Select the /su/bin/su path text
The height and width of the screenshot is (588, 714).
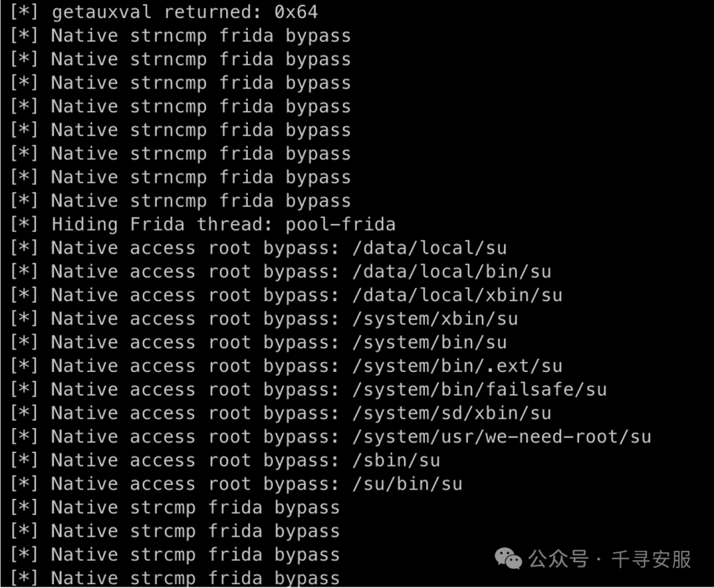[x=407, y=484]
